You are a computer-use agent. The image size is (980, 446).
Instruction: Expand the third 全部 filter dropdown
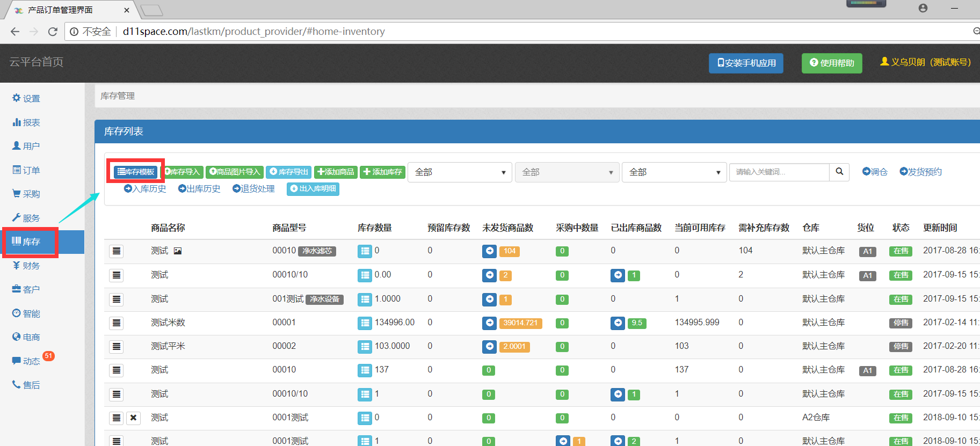pyautogui.click(x=674, y=172)
